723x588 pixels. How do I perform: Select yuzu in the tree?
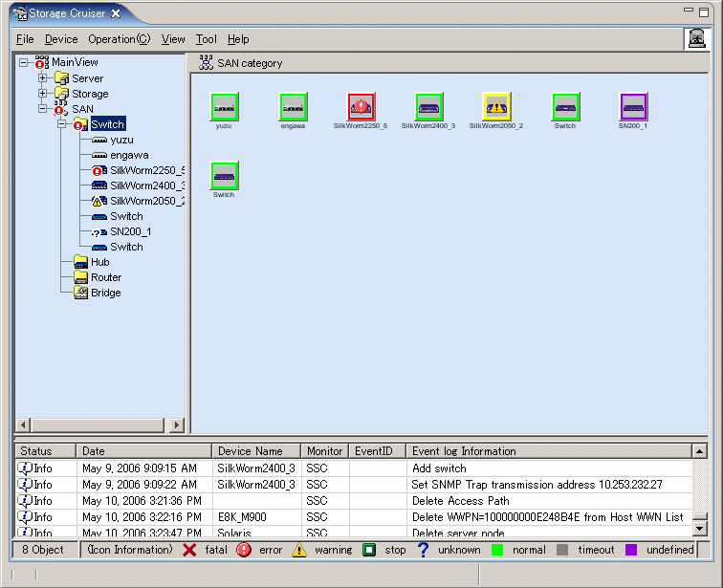click(x=121, y=140)
